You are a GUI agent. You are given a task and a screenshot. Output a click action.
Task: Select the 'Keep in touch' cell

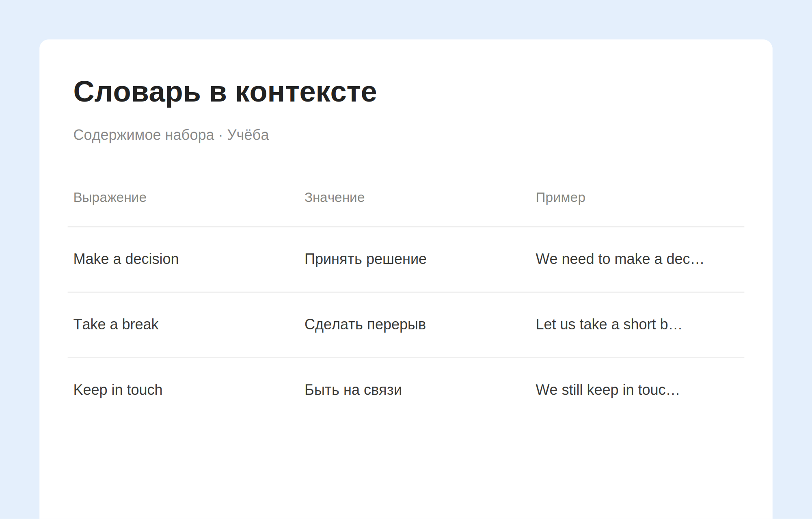coord(118,390)
